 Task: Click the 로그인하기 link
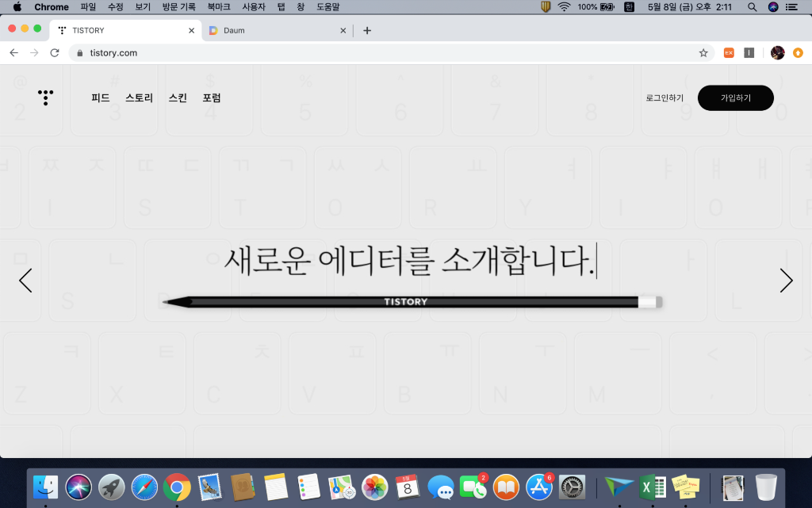click(665, 97)
